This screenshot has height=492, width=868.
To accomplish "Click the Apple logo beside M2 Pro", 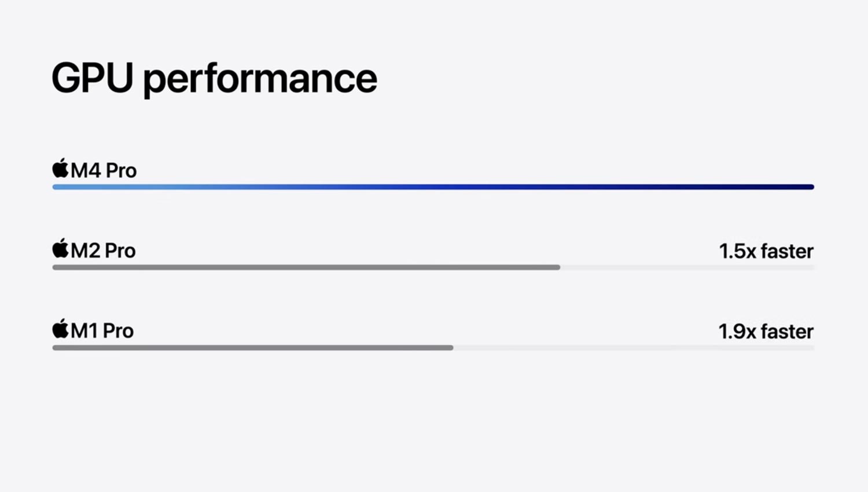I will [60, 248].
